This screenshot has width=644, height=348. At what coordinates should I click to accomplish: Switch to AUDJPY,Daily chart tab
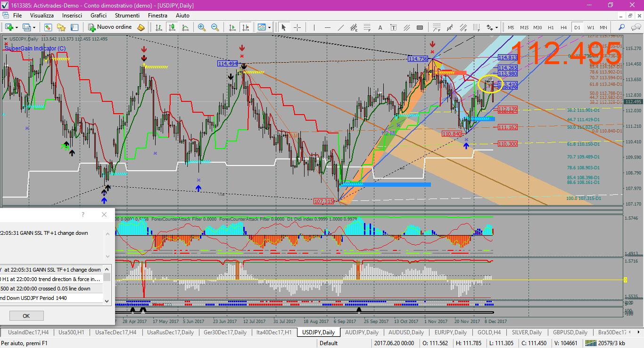pyautogui.click(x=362, y=332)
